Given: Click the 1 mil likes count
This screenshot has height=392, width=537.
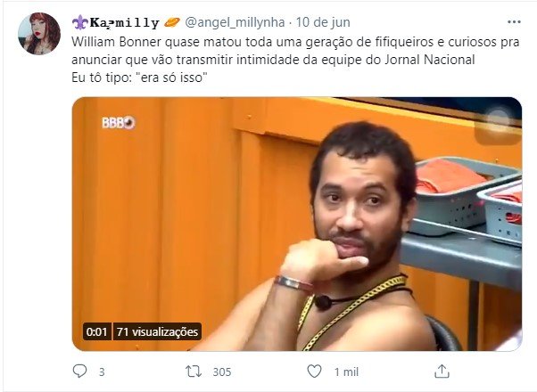Looking at the screenshot, I should coord(346,372).
